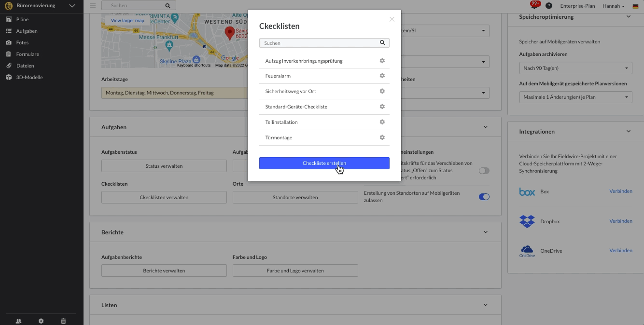The image size is (644, 325).
Task: Click the 3D-Modelle cube icon
Action: (x=8, y=77)
